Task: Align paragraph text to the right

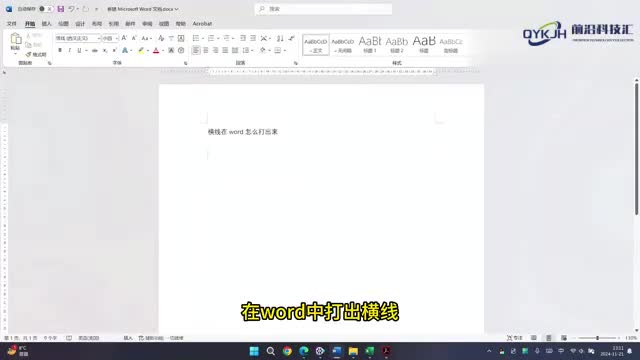Action: [216, 50]
